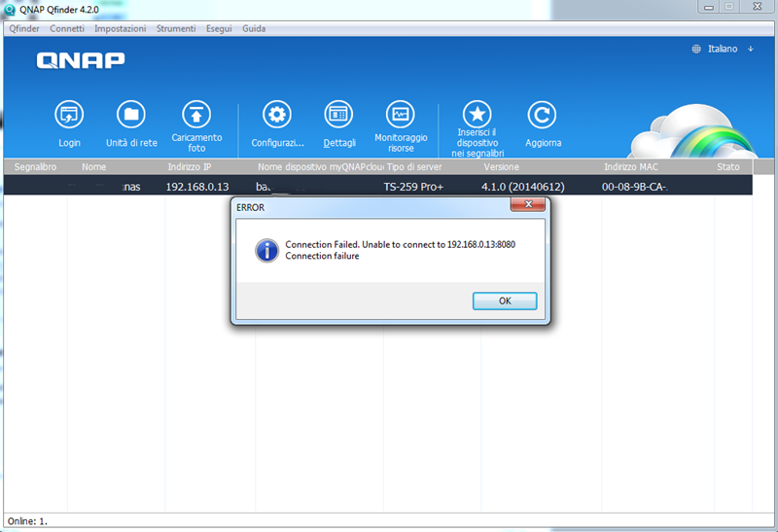
Task: Click the Dettagli details icon
Action: click(338, 115)
